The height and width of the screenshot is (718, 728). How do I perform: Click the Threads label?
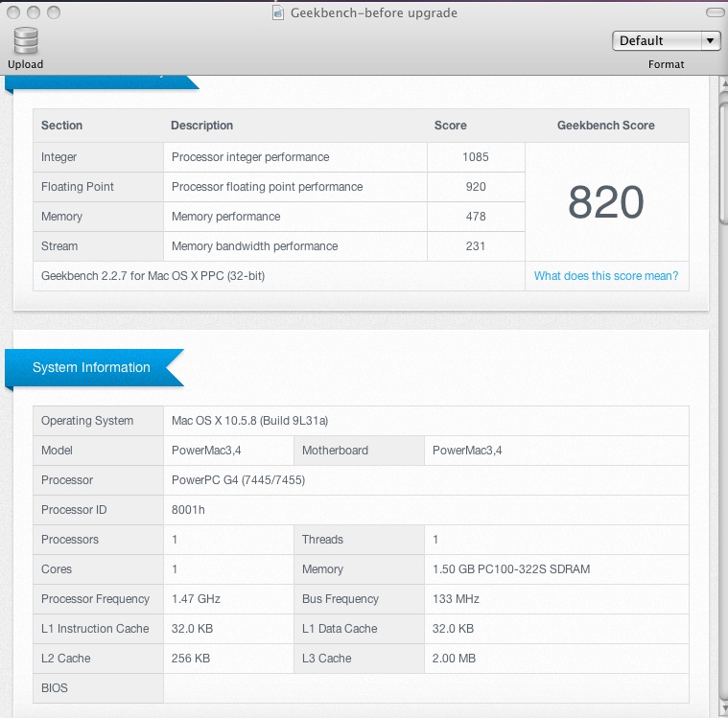tap(322, 540)
